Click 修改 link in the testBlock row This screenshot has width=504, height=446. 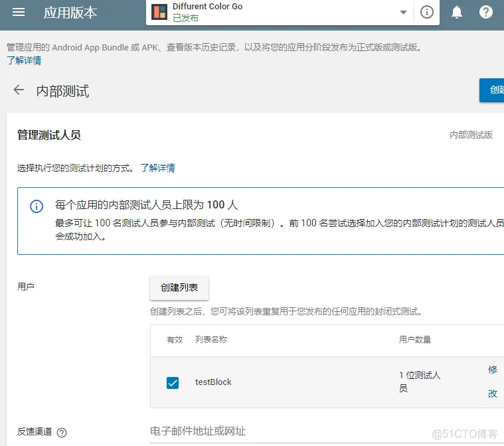tap(493, 382)
